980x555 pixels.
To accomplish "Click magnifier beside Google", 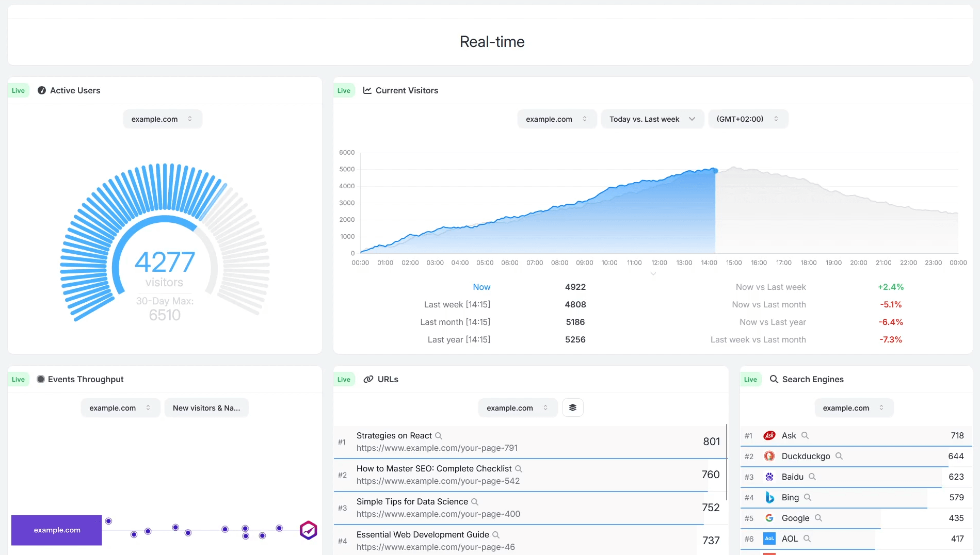I will click(x=818, y=518).
